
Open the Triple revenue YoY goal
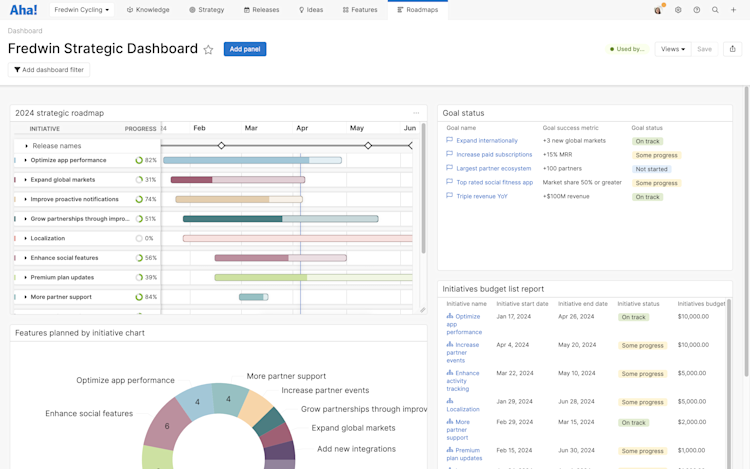coord(482,196)
